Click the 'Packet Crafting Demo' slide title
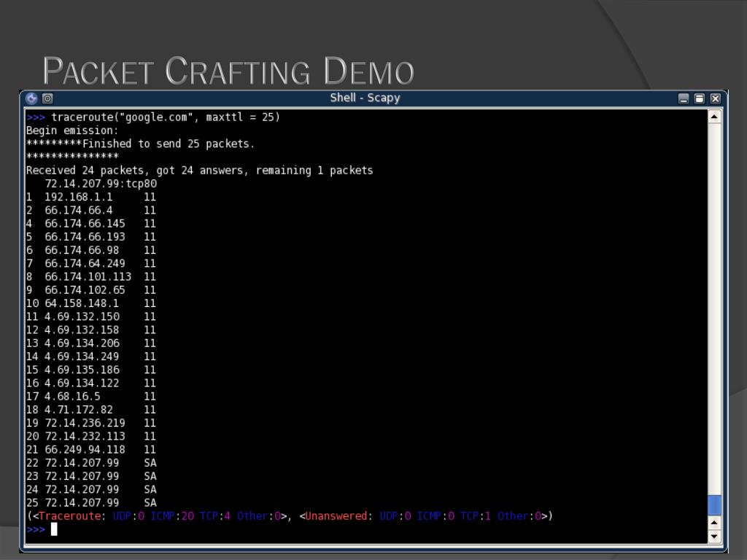747x560 pixels. (x=228, y=71)
